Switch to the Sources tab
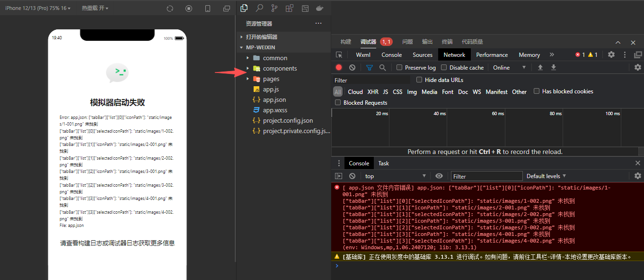The height and width of the screenshot is (280, 644). tap(423, 54)
